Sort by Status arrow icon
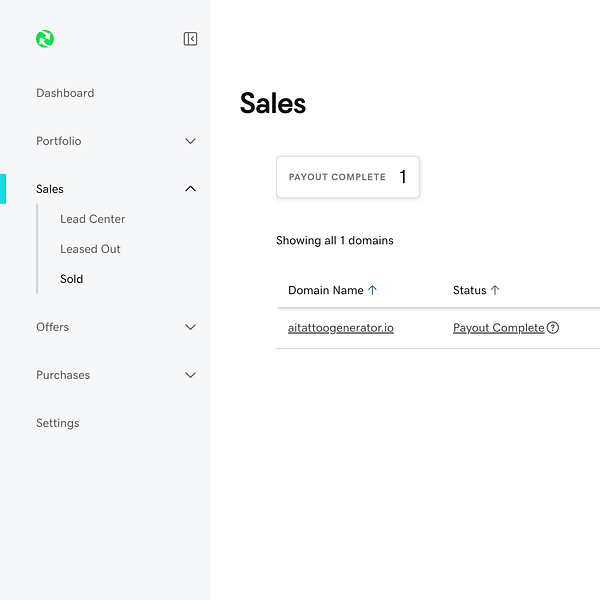The image size is (600, 600). point(495,291)
